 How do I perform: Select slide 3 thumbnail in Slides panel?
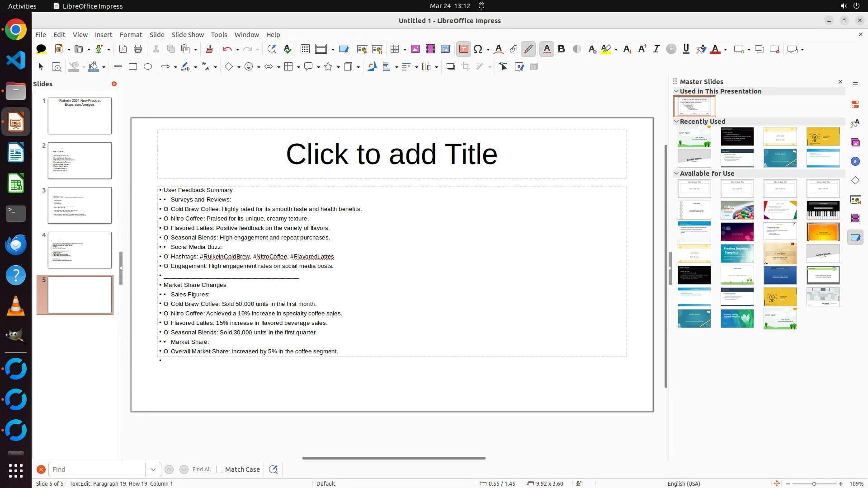coord(80,206)
